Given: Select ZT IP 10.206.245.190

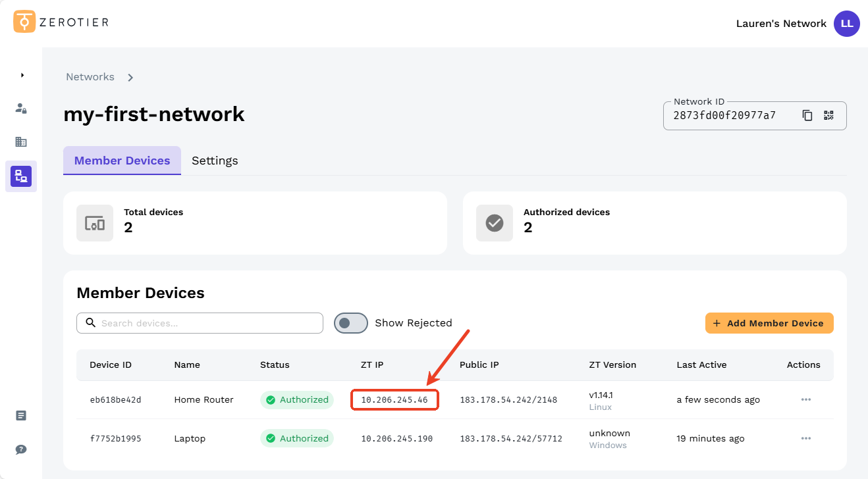Looking at the screenshot, I should tap(397, 439).
